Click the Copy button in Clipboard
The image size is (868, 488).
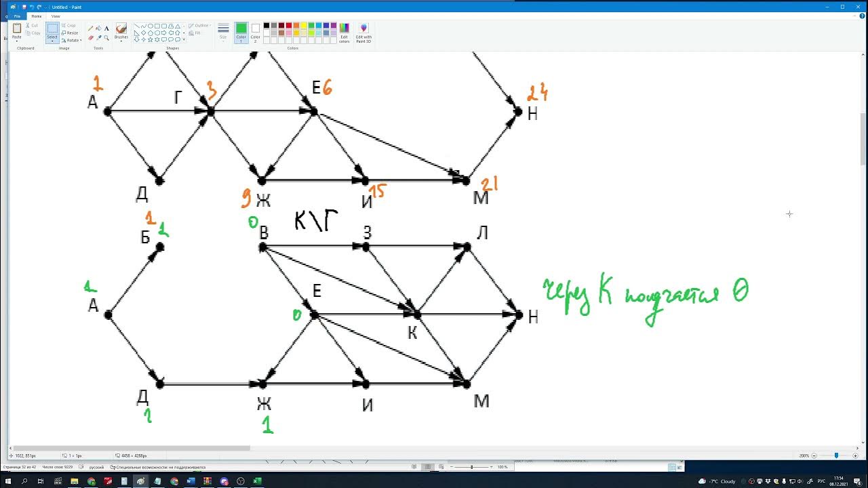(x=33, y=33)
